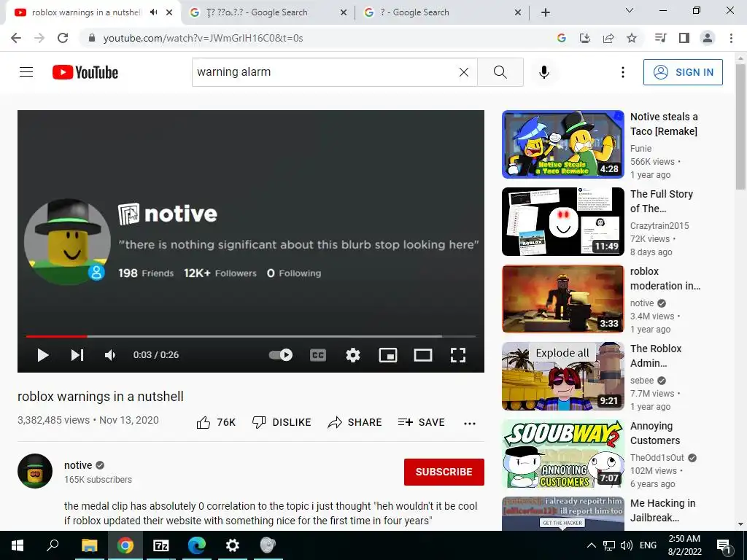
Task: Share the video
Action: point(355,422)
